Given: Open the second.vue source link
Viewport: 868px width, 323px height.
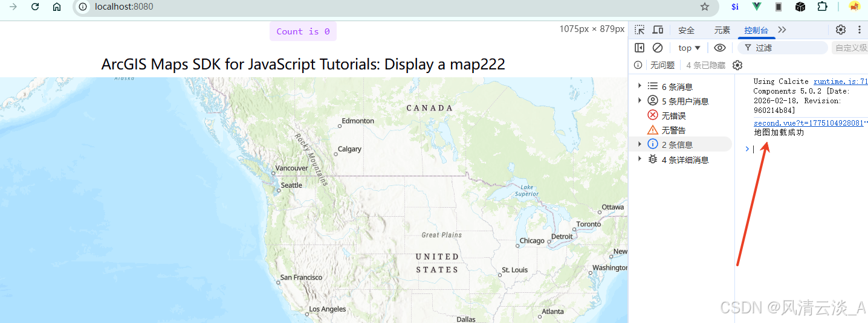Looking at the screenshot, I should (808, 123).
